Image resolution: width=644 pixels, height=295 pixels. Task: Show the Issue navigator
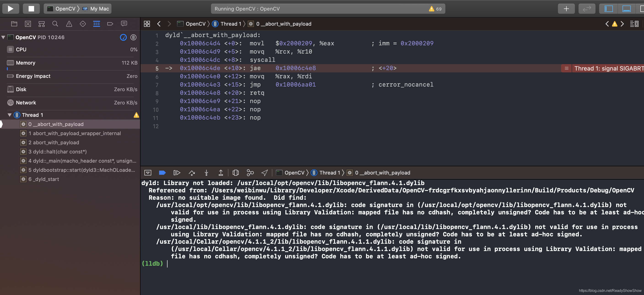click(x=69, y=24)
